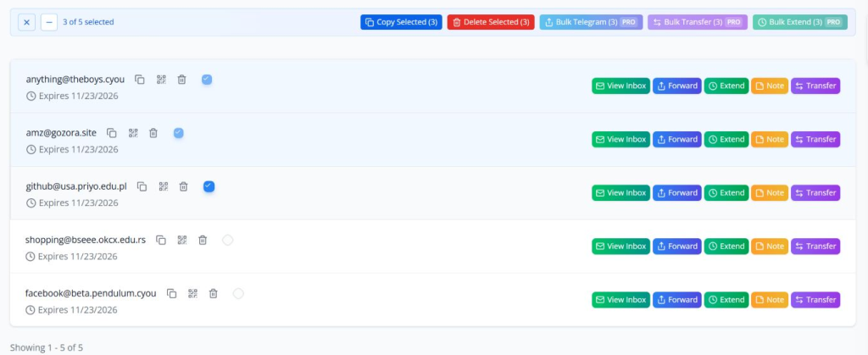View Inbox for anything@theboys.cyou
868x355 pixels.
[x=620, y=86]
